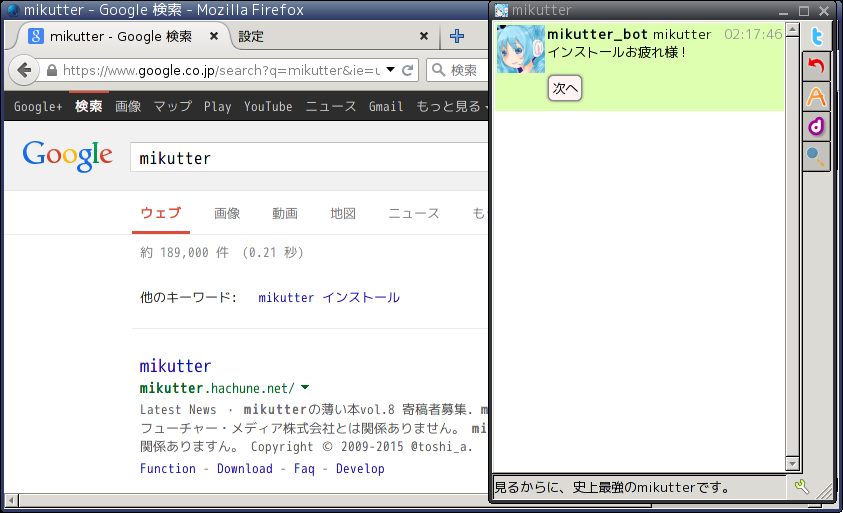Click mikutter timeline scrollbar down arrow

click(792, 464)
